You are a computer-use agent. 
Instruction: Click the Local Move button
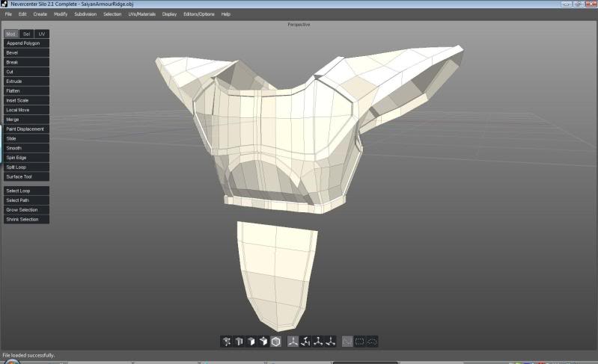[x=26, y=110]
